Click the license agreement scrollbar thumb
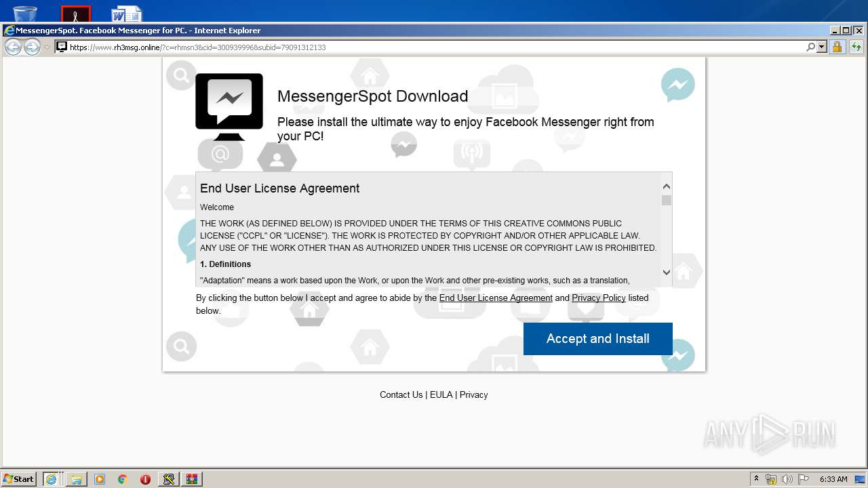 pyautogui.click(x=667, y=200)
